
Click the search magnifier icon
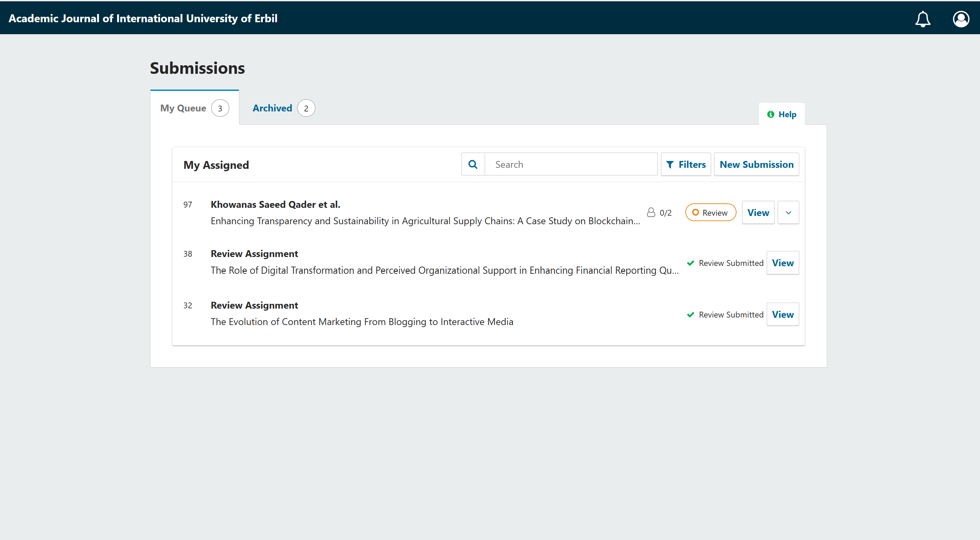click(x=473, y=164)
